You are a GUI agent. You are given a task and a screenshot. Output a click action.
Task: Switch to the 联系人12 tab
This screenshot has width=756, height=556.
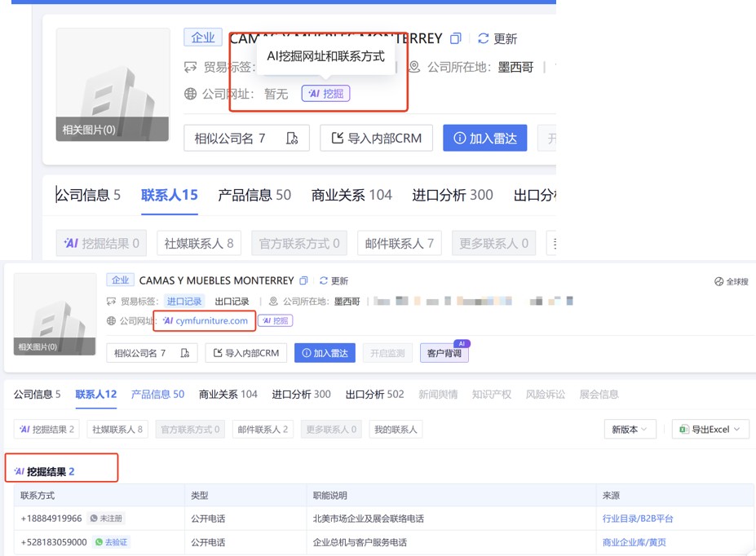[96, 394]
